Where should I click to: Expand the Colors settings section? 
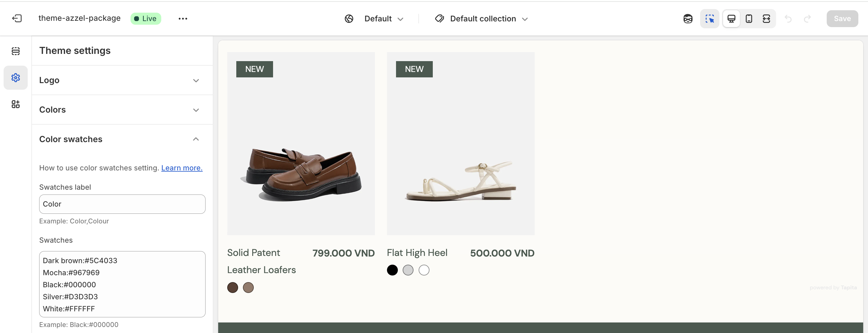point(122,110)
